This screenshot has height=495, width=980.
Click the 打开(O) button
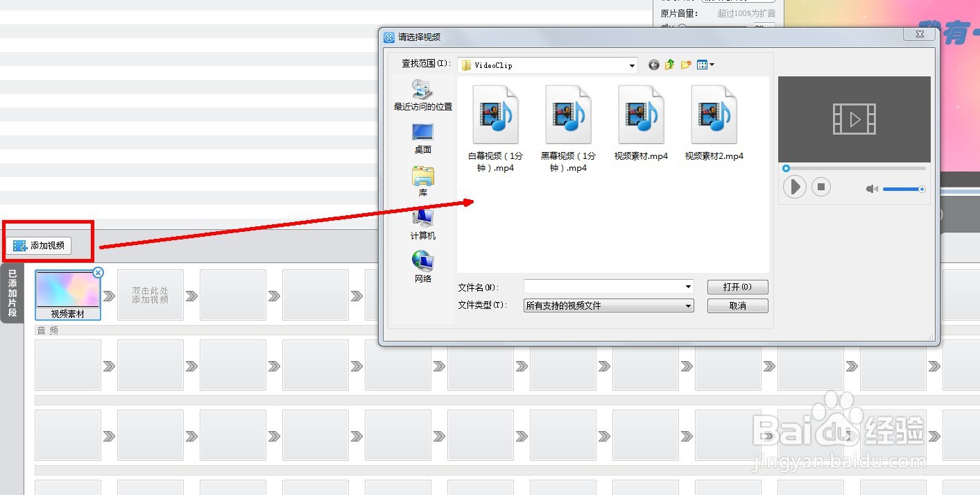click(x=737, y=287)
